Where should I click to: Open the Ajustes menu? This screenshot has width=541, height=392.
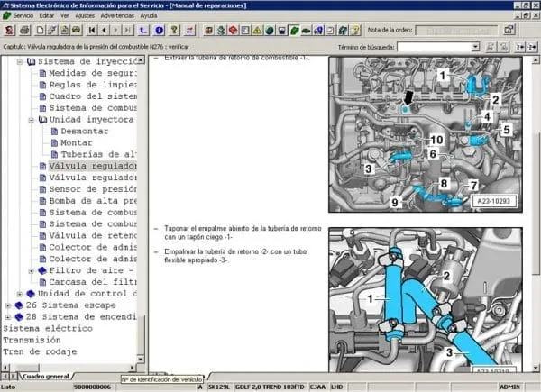83,16
